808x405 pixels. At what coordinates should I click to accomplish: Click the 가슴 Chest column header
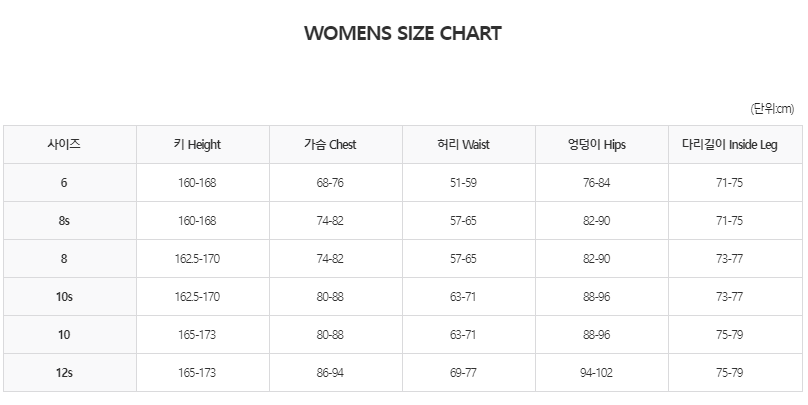click(x=330, y=144)
